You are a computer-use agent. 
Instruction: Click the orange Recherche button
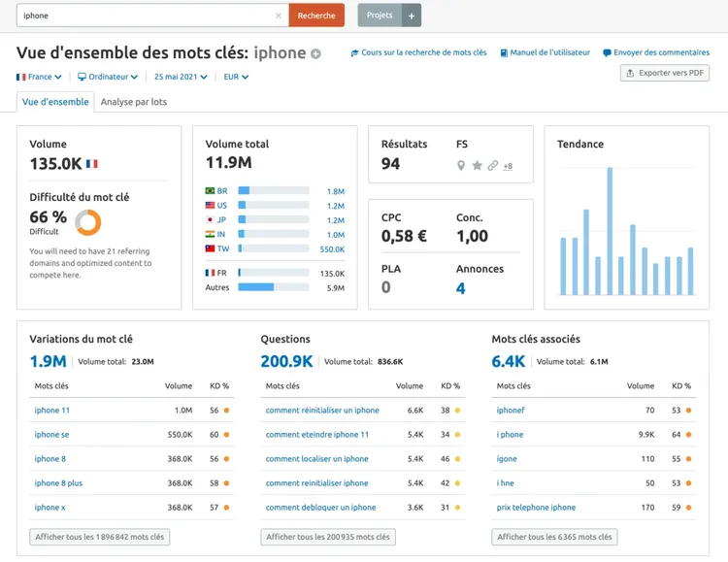pos(316,16)
